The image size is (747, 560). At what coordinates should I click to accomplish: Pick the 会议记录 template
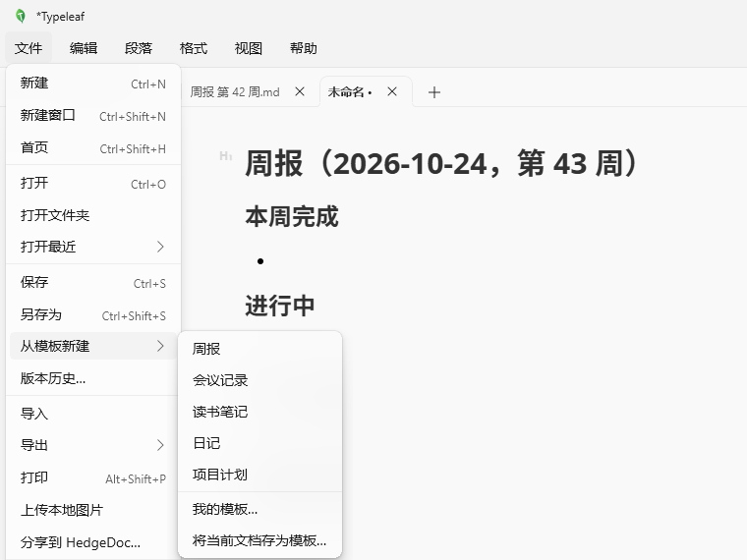click(259, 380)
